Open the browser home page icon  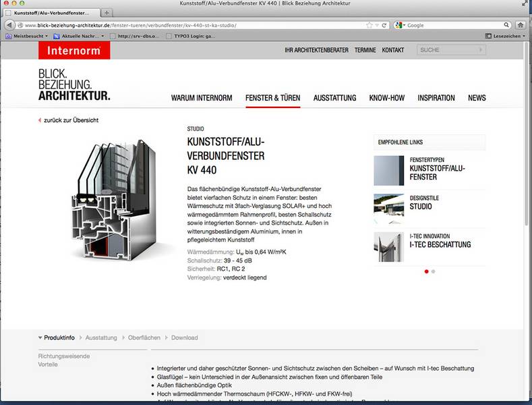pos(521,25)
